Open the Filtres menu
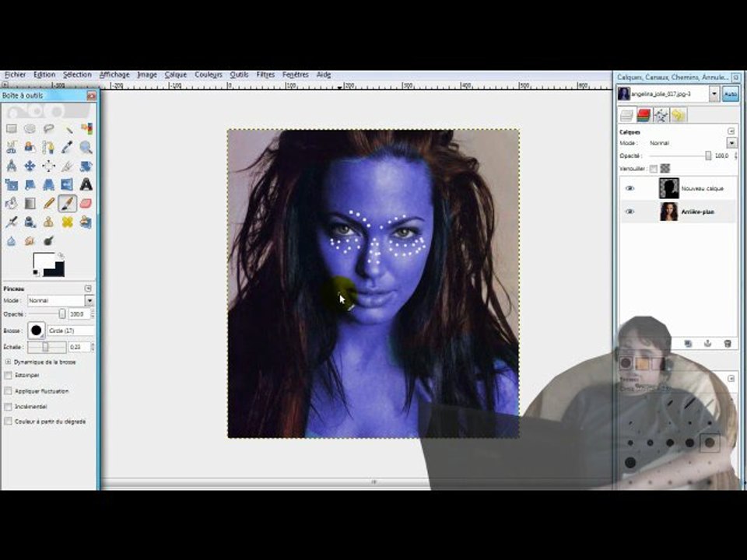The height and width of the screenshot is (560, 747). pyautogui.click(x=265, y=75)
